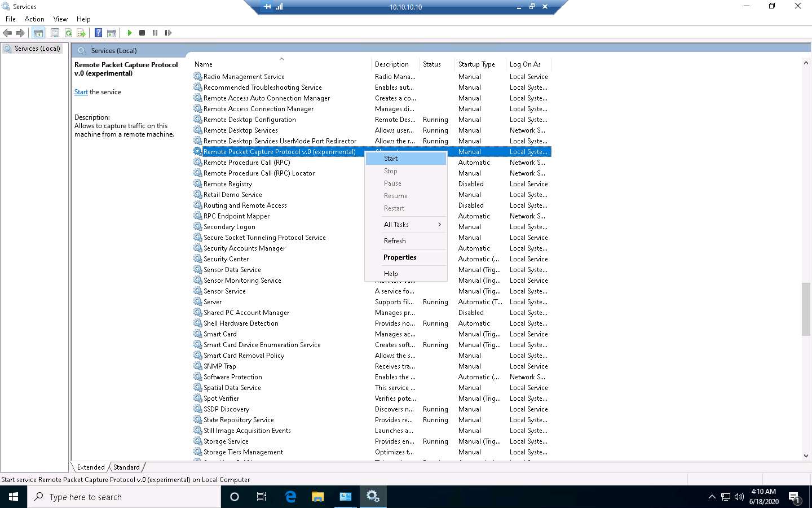Viewport: 812px width, 508px height.
Task: Click gear icon beside Storage Service
Action: pos(198,441)
